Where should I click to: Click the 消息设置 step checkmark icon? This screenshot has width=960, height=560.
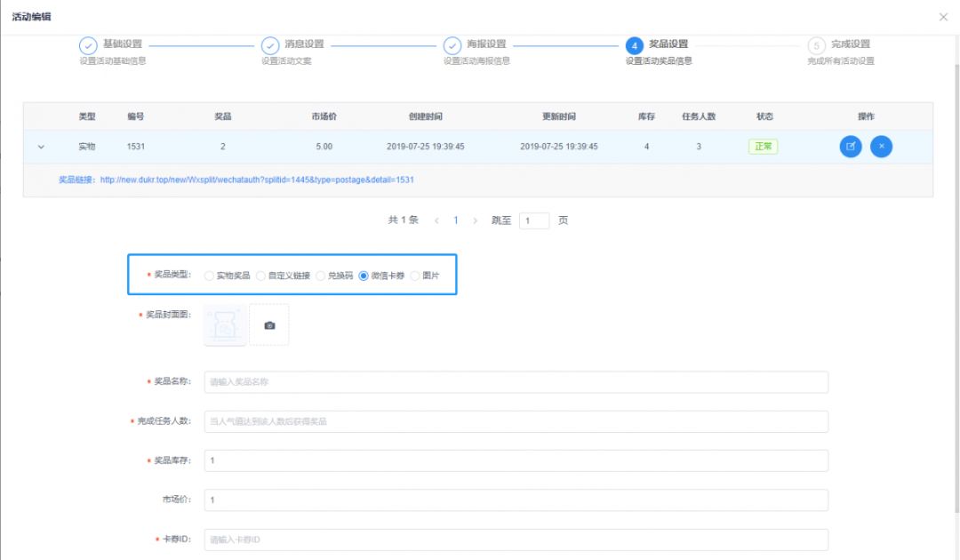(x=269, y=46)
